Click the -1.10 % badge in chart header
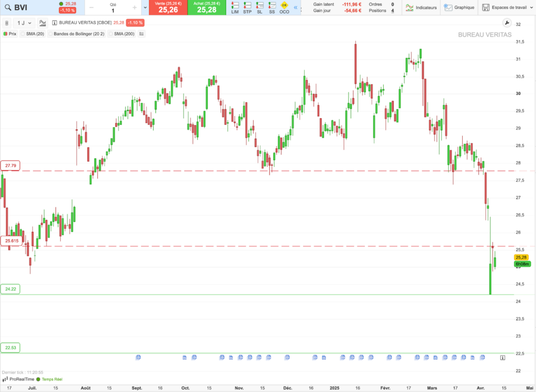The image size is (536, 392). 135,23
